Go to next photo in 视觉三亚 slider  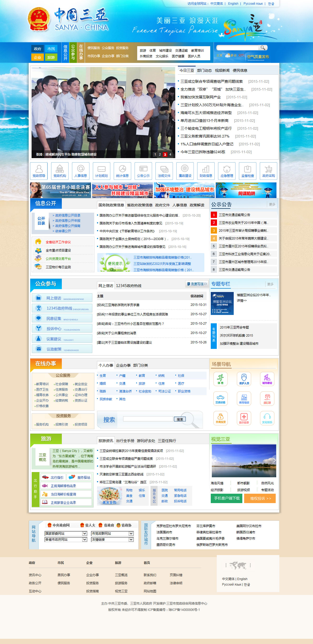[274, 461]
